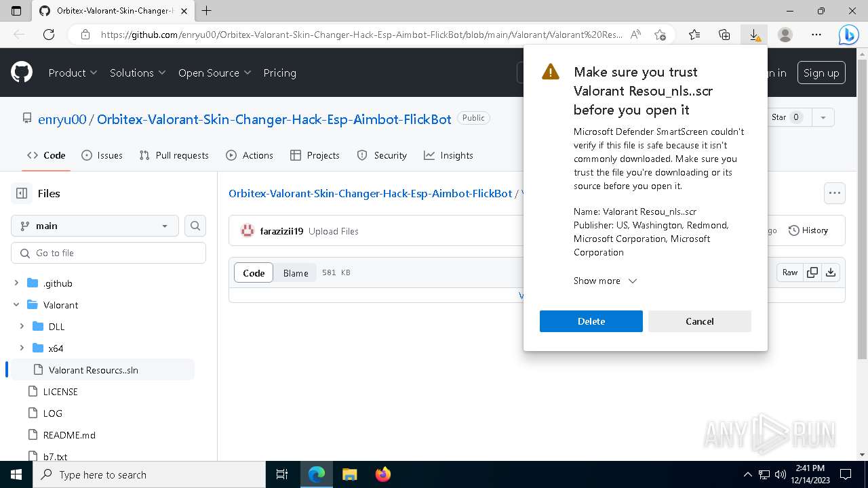Open README.md file in tree

pyautogui.click(x=69, y=435)
